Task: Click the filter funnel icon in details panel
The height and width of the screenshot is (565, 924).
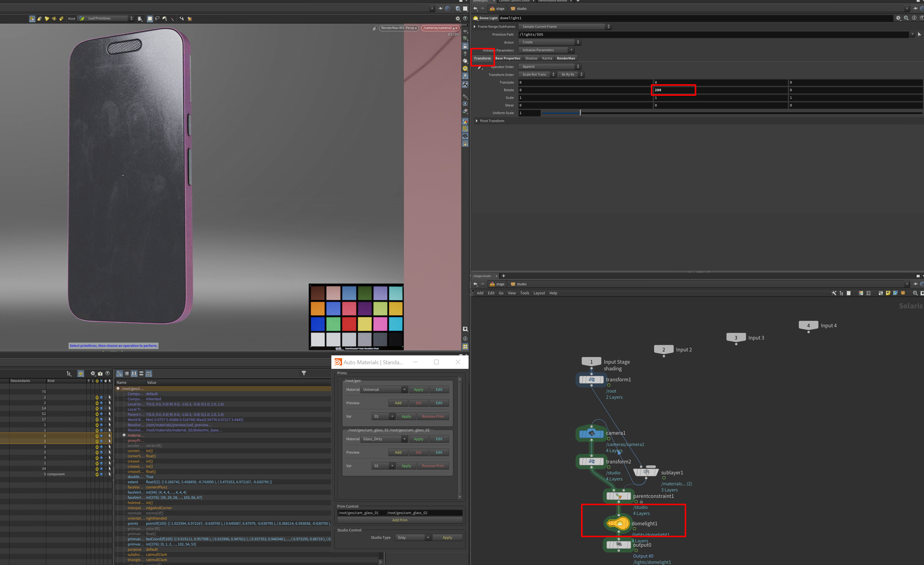Action: [x=304, y=373]
